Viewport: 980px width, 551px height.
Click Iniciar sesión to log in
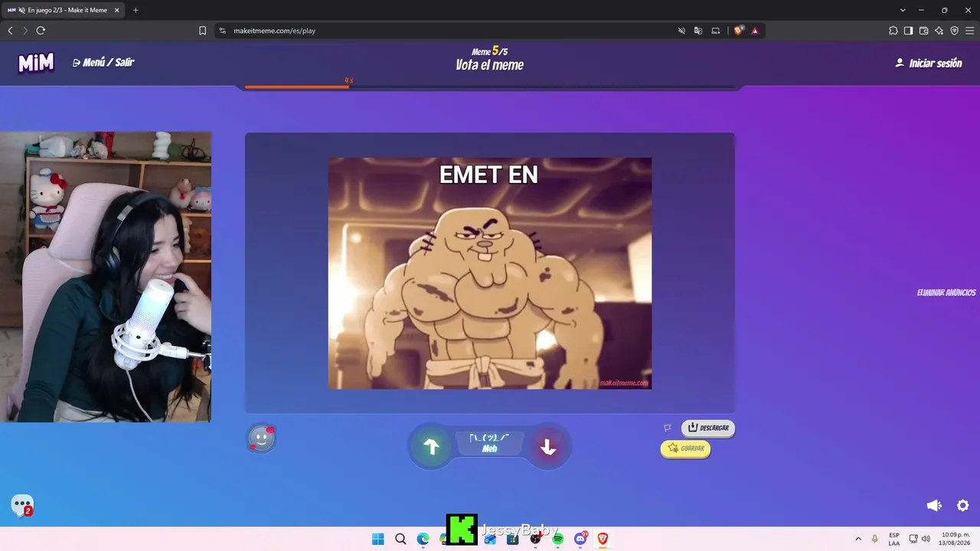coord(929,63)
